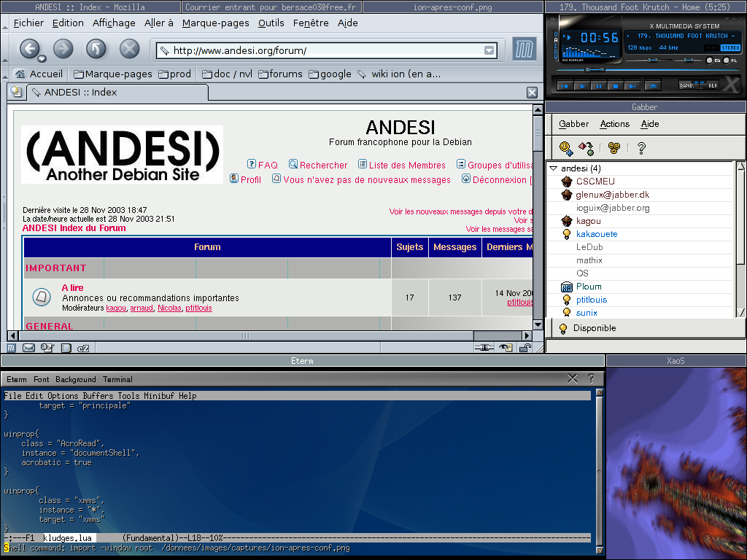Toggle XMMS playlist PL button
Screen dimensions: 747x560
[728, 61]
